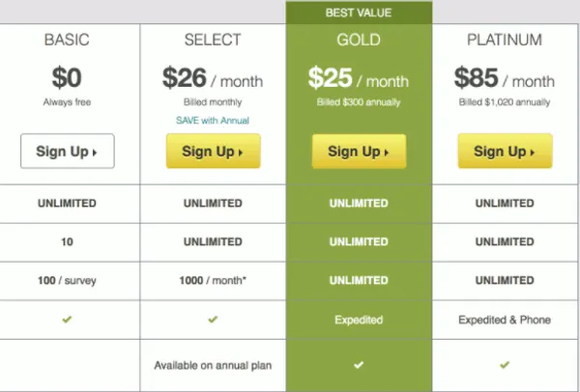The width and height of the screenshot is (580, 392).
Task: Click the Platinum plan Sign Up button
Action: pos(505,152)
